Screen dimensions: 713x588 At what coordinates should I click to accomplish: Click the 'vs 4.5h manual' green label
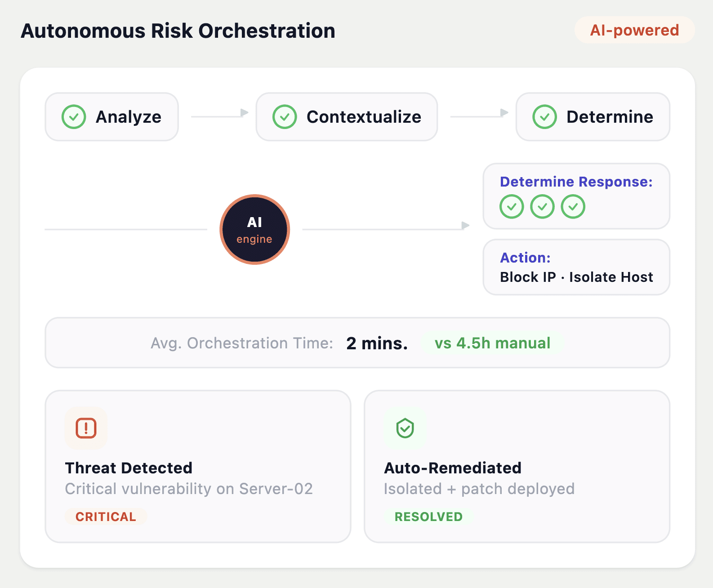(x=492, y=343)
